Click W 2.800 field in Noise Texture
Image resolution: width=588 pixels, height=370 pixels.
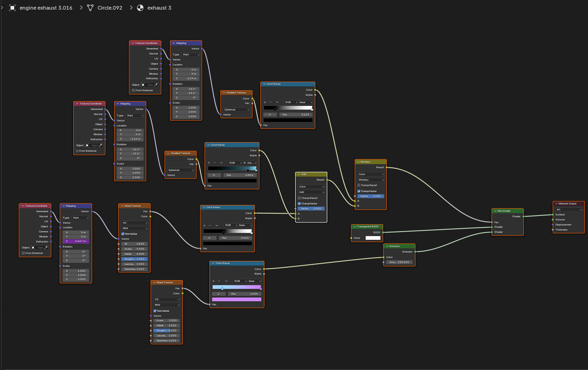(134, 244)
